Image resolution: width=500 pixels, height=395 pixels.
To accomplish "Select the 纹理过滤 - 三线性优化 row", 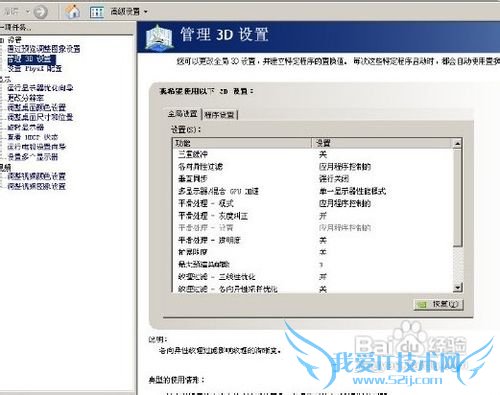I will coord(313,277).
